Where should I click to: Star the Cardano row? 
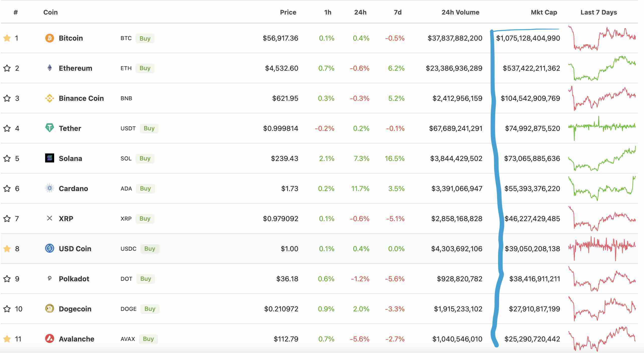(7, 189)
